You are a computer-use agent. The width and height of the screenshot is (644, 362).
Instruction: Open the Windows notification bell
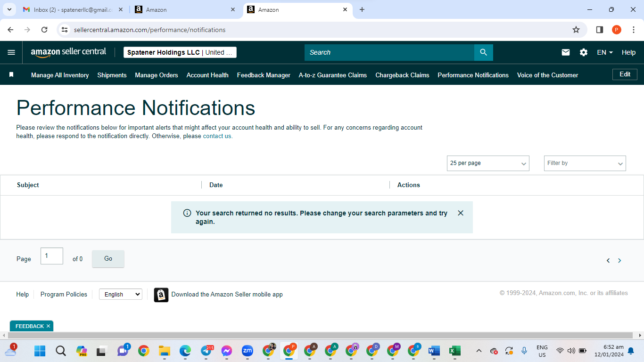tap(631, 351)
